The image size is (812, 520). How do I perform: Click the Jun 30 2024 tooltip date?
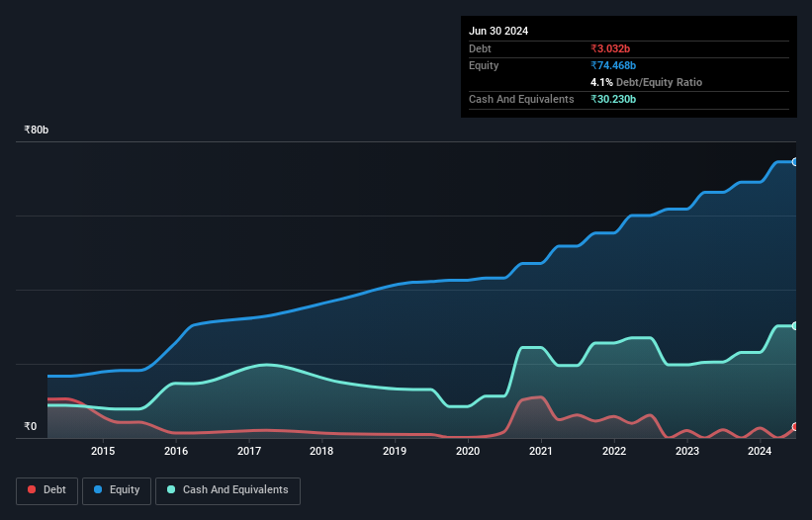498,31
